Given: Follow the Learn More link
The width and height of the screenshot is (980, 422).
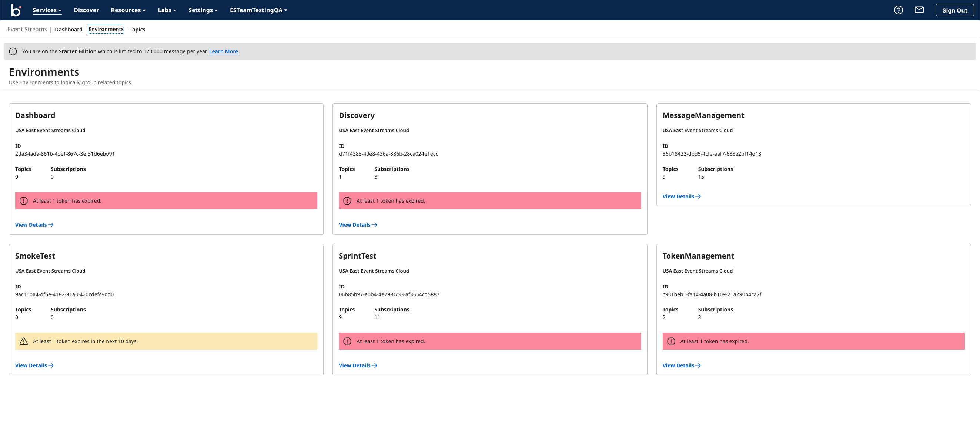Looking at the screenshot, I should click(223, 51).
